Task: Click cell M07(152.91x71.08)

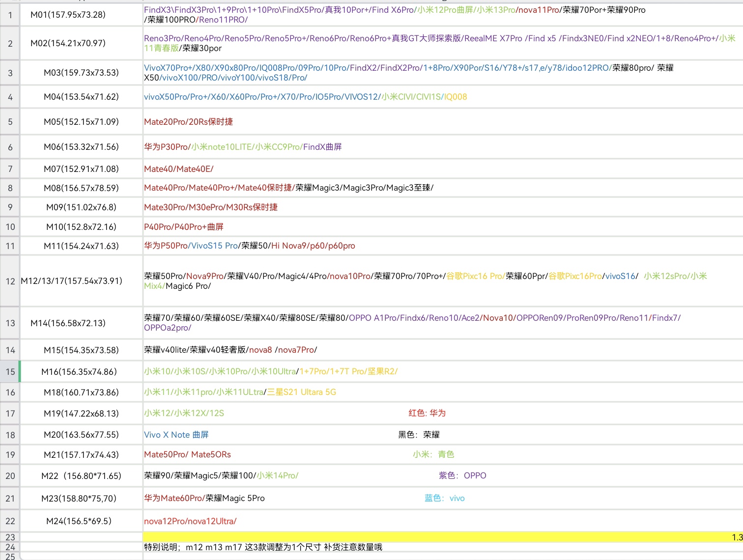Action: tap(81, 169)
